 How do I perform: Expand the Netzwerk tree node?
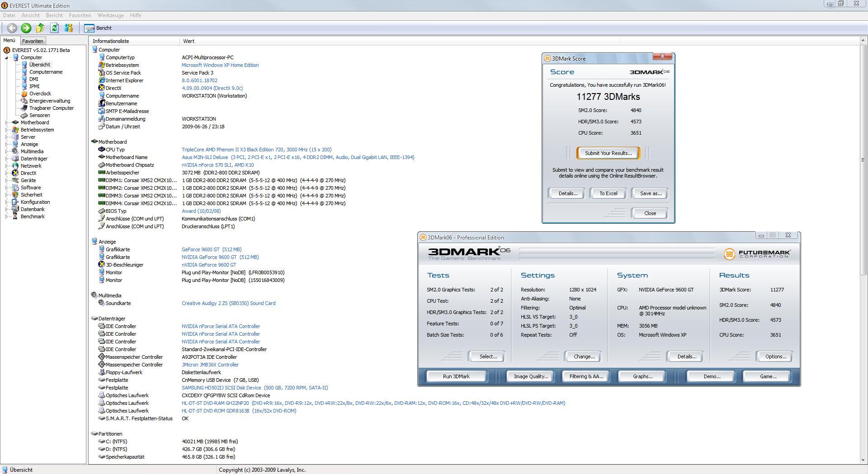7,166
